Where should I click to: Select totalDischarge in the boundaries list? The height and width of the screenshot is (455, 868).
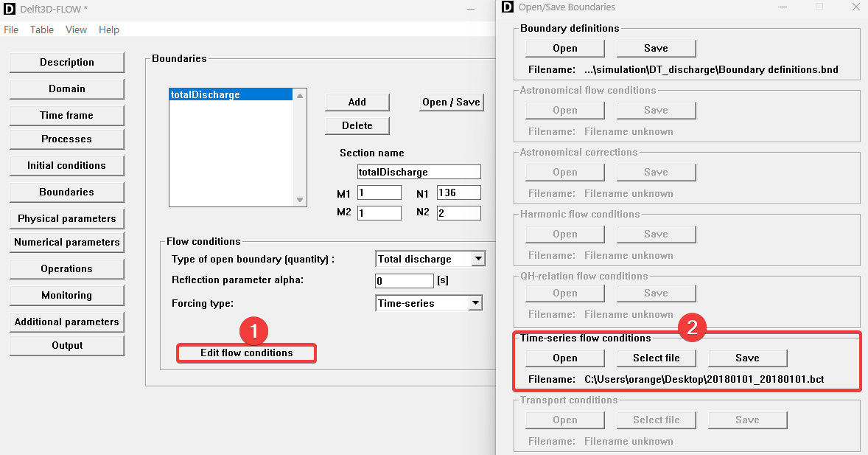coord(231,95)
